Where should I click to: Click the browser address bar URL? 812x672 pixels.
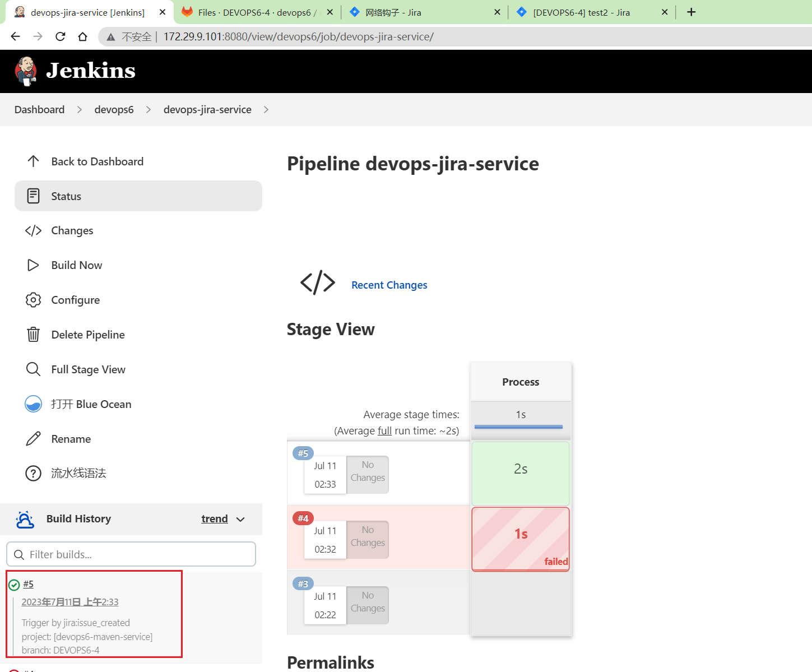298,37
